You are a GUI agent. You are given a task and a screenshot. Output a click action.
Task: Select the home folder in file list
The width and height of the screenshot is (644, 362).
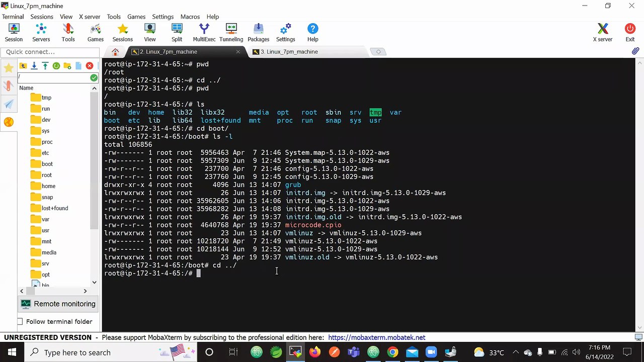[43, 186]
